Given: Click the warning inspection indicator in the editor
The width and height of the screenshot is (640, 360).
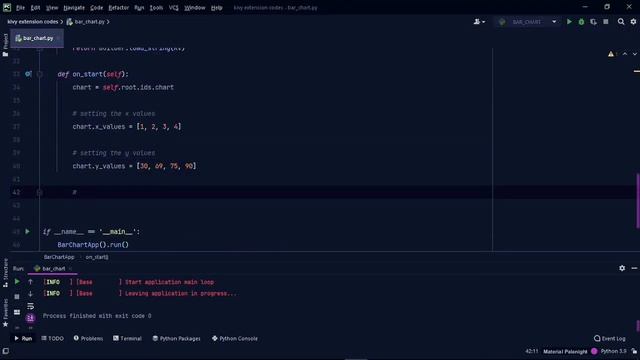Looking at the screenshot, I should coord(611,54).
